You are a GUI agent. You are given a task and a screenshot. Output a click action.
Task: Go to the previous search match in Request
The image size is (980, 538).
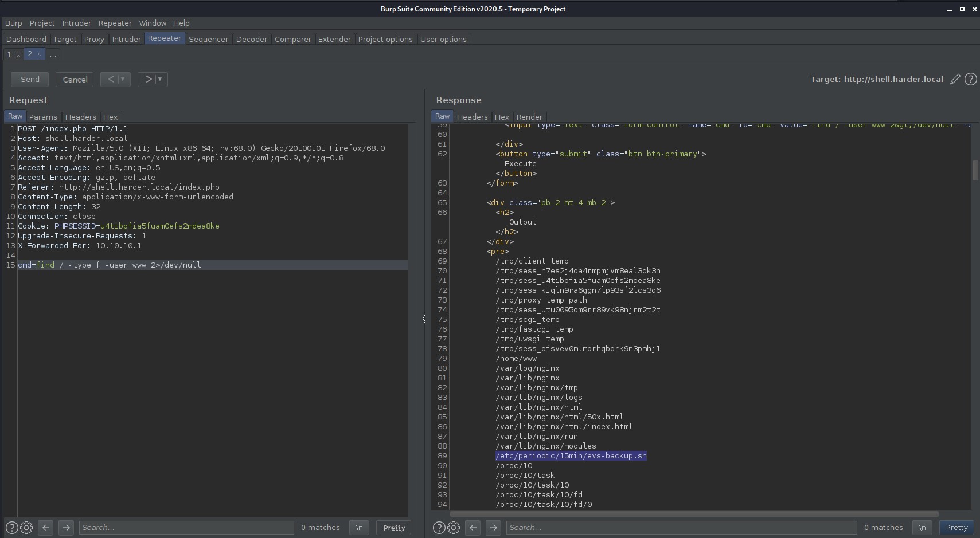tap(46, 528)
